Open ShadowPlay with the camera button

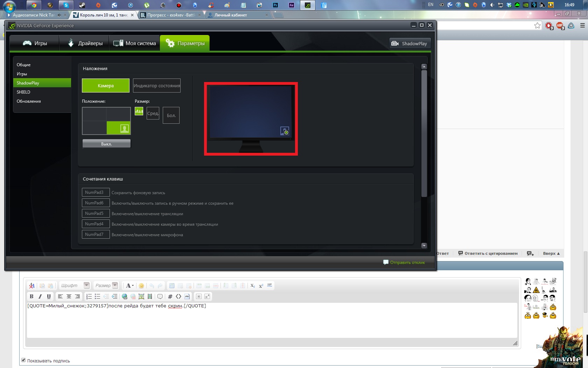click(410, 43)
